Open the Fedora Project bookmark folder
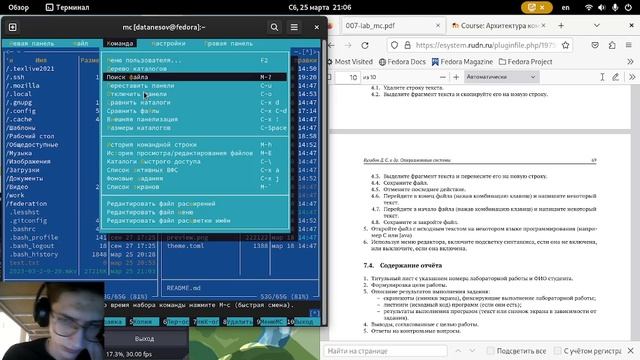The width and height of the screenshot is (640, 360). (x=526, y=62)
